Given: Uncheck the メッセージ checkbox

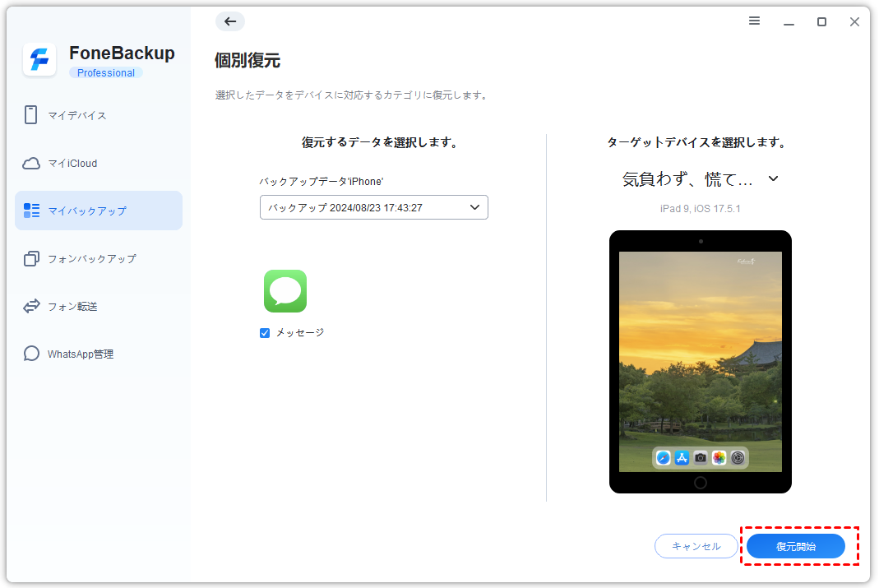Looking at the screenshot, I should coord(265,333).
